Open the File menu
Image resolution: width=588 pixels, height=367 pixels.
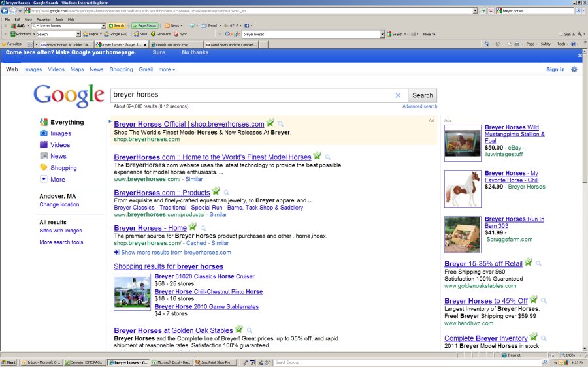7,20
